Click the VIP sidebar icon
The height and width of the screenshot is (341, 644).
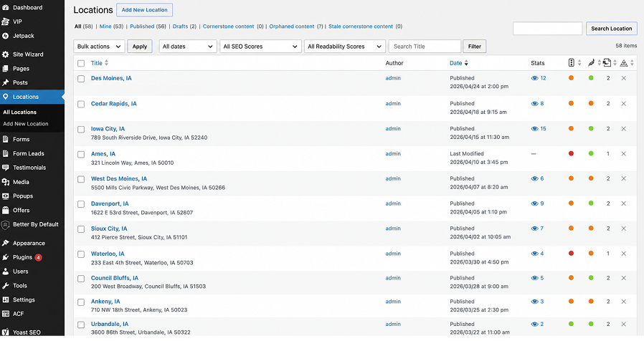pyautogui.click(x=5, y=21)
